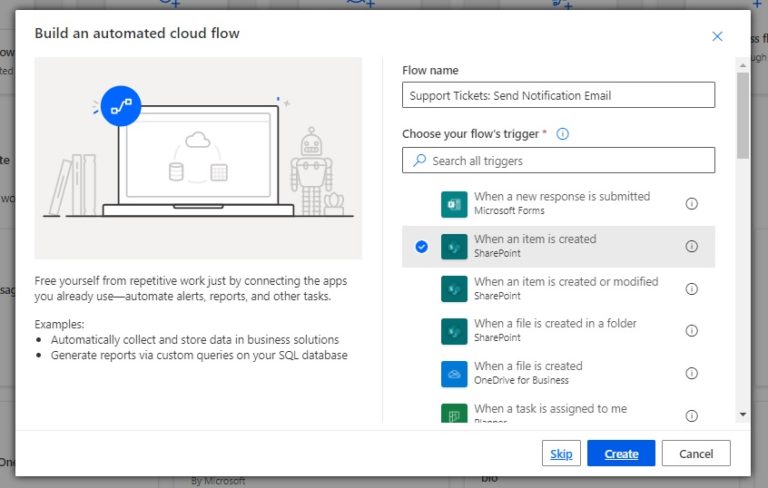Click info icon beside 'Choose your flow's trigger'
The image size is (768, 488).
click(x=562, y=134)
